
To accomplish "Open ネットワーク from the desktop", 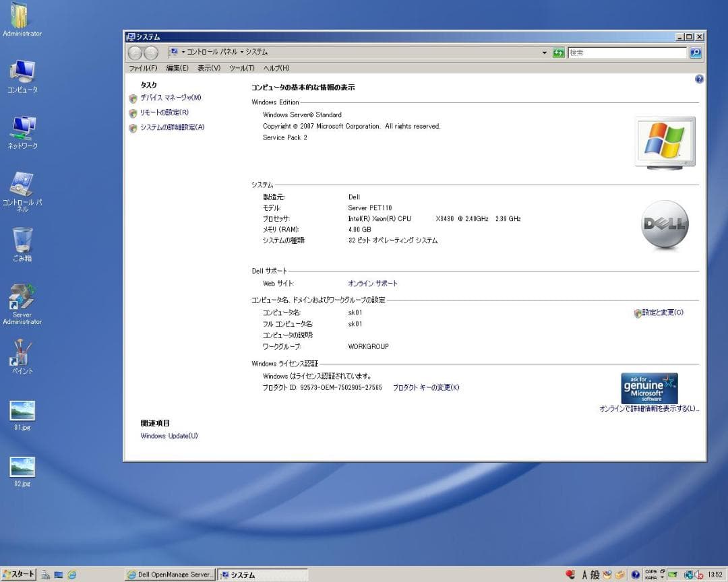I will [23, 128].
